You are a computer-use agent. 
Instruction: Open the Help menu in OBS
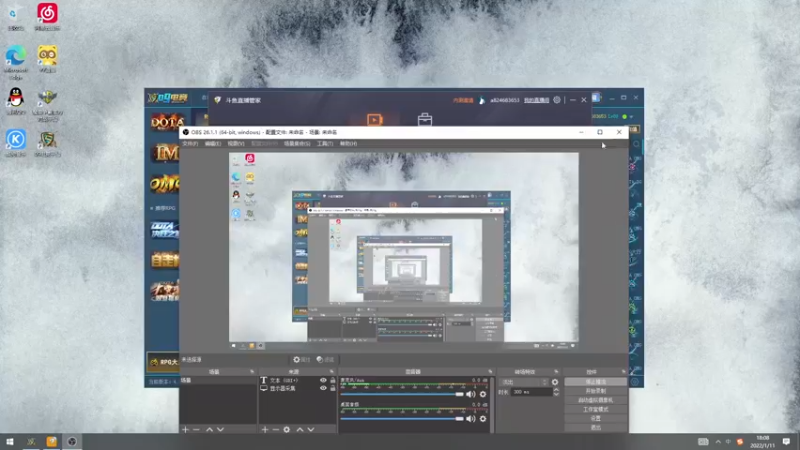(x=348, y=144)
